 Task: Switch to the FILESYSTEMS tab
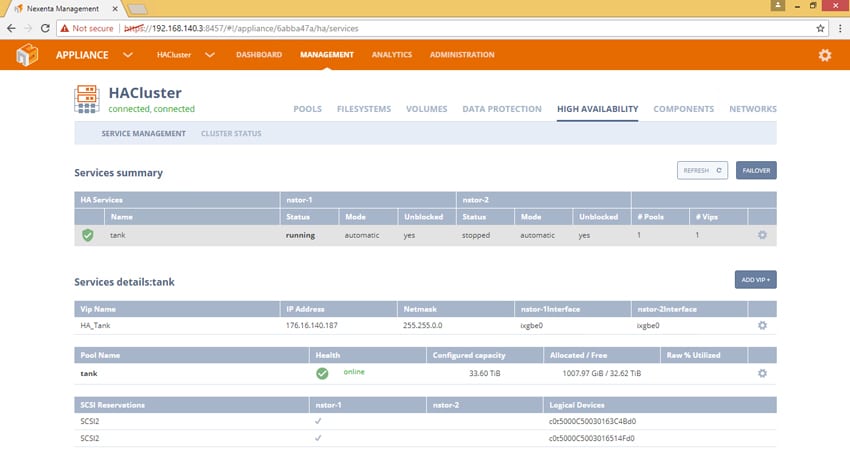[x=364, y=109]
